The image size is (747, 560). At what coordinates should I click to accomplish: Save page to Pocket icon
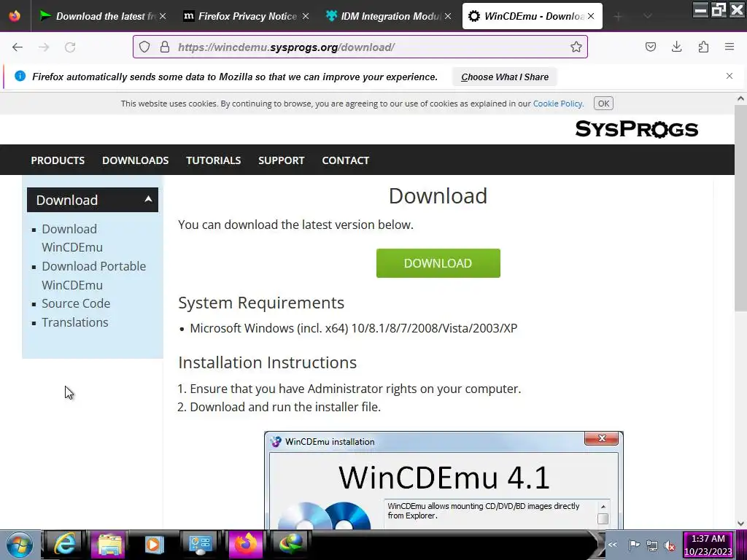650,47
